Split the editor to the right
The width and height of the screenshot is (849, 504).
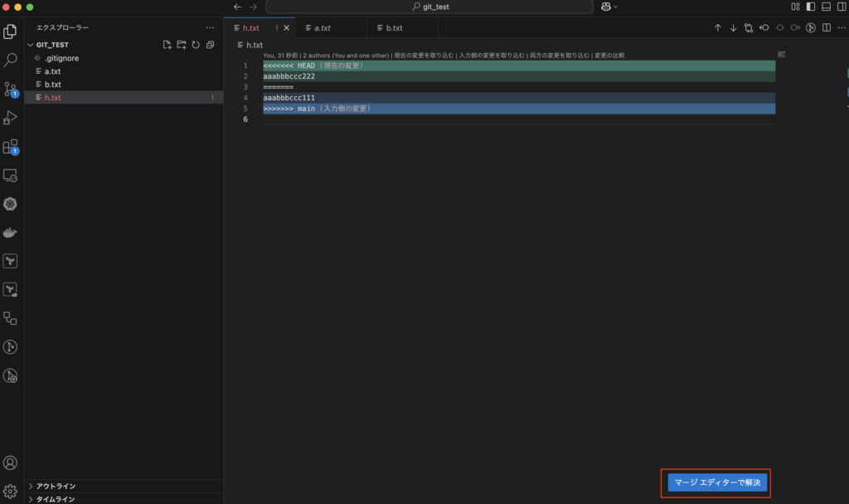pyautogui.click(x=827, y=27)
